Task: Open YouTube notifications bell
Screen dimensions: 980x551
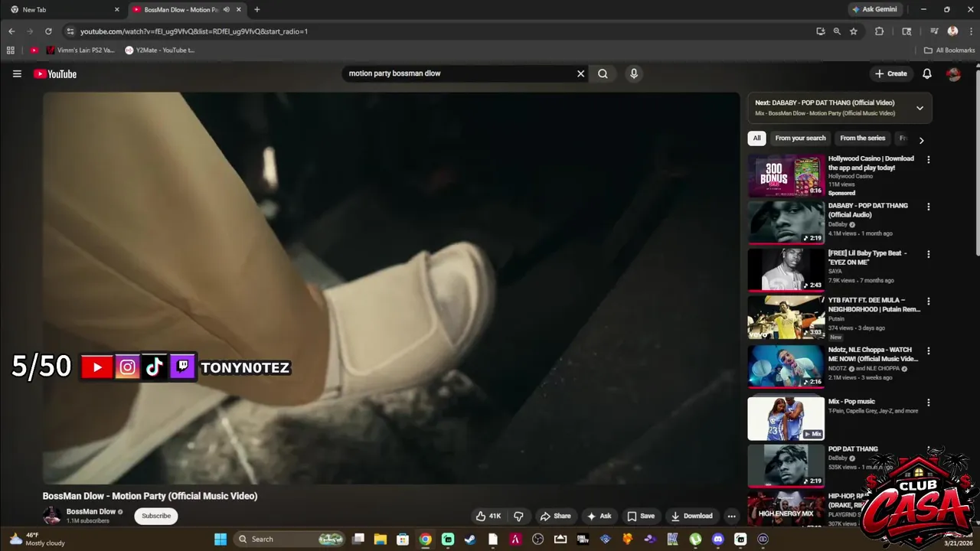Action: coord(926,73)
